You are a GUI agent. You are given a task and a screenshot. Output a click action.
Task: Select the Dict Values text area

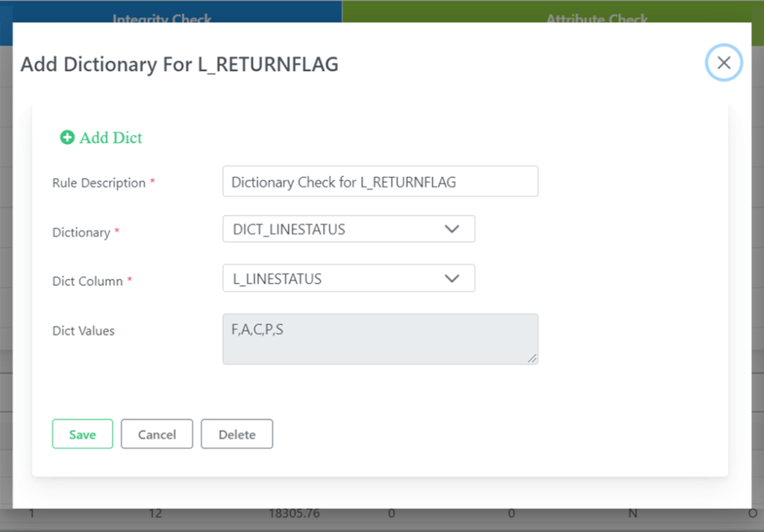coord(381,339)
